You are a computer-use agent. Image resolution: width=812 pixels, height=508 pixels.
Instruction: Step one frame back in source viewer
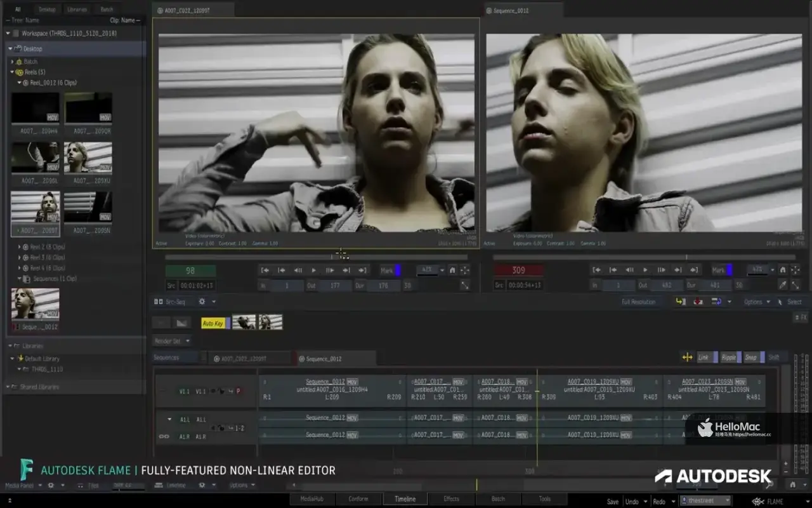point(298,270)
